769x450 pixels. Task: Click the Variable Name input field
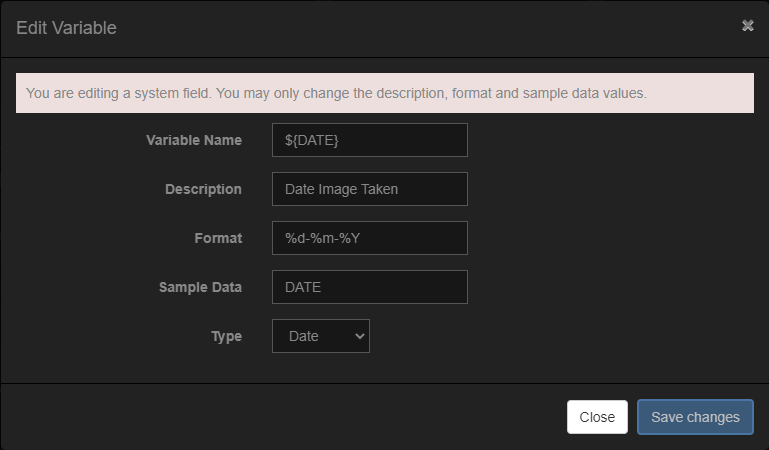[x=370, y=140]
